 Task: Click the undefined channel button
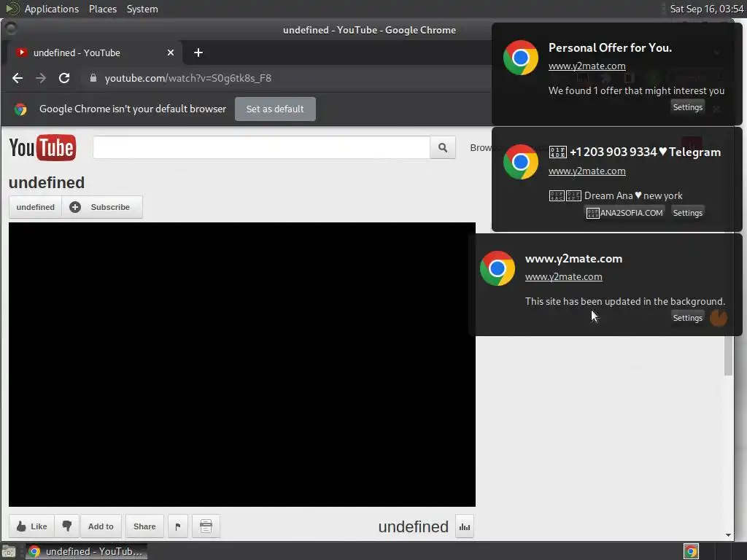coord(35,207)
